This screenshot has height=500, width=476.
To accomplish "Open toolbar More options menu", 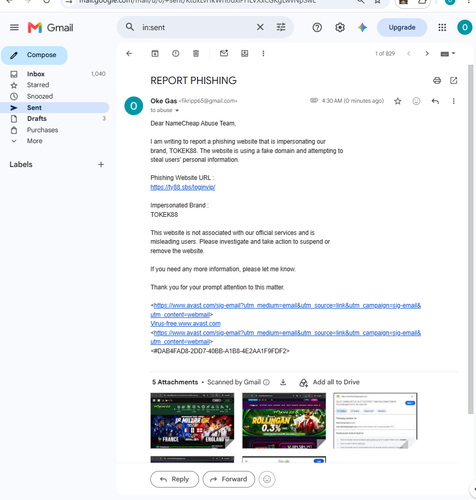I will click(263, 54).
